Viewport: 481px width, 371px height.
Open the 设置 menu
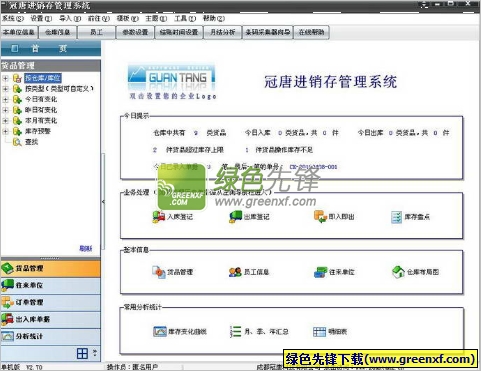41,18
